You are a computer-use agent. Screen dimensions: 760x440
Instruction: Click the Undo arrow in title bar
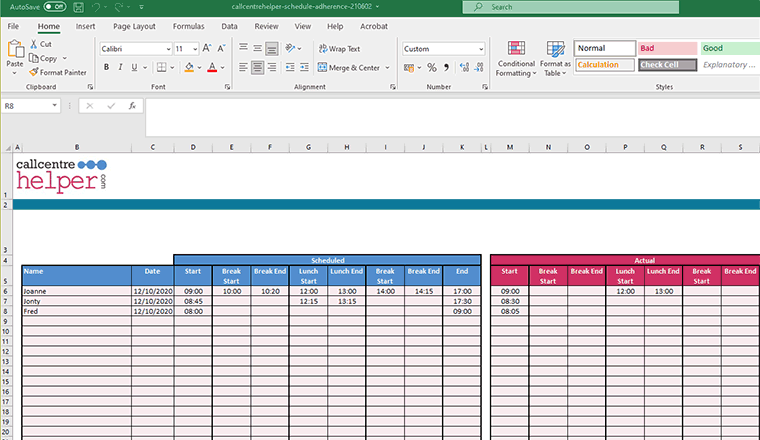coord(96,7)
